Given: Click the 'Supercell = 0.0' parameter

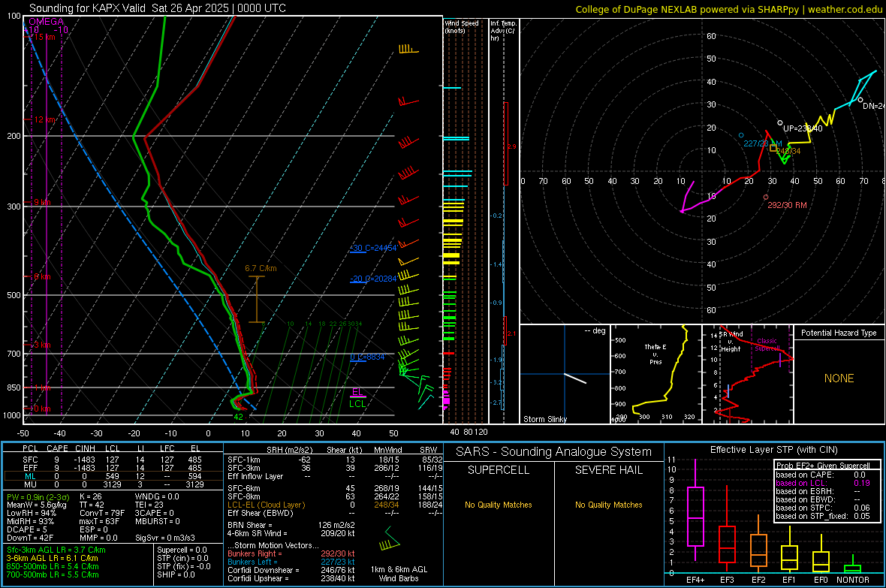Looking at the screenshot, I should point(182,550).
